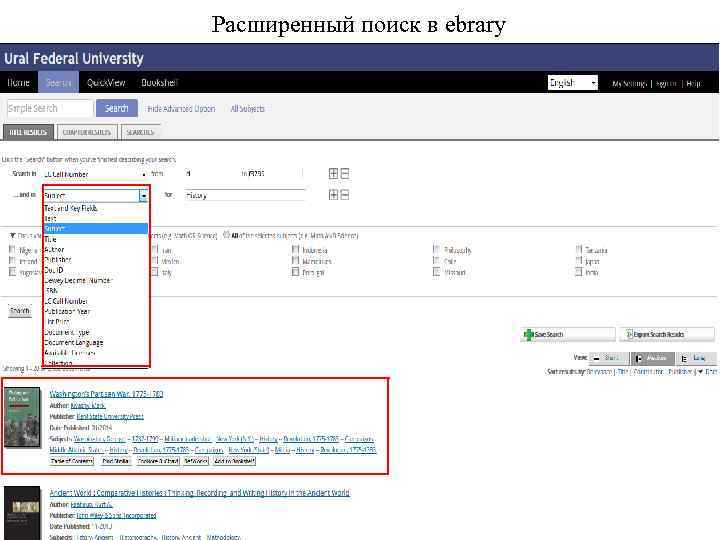Screen dimensions: 720x540
Task: Click the green Save Search plus icon
Action: point(529,334)
